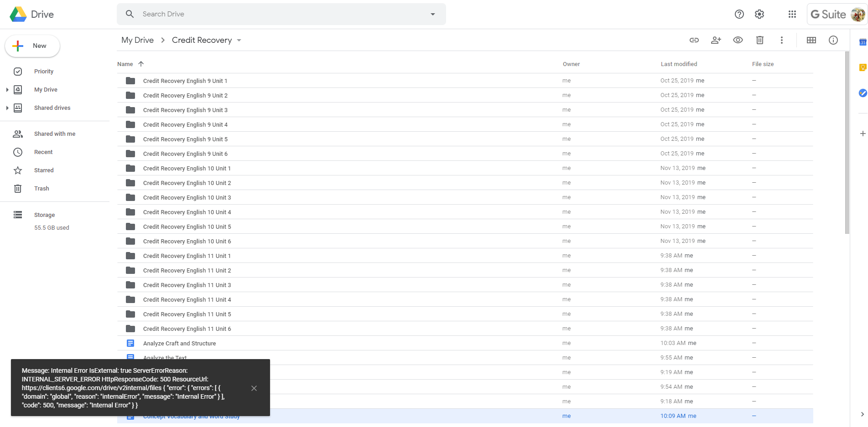The image size is (868, 427).
Task: Click folder icon for English 9 Unit 3
Action: pos(130,110)
